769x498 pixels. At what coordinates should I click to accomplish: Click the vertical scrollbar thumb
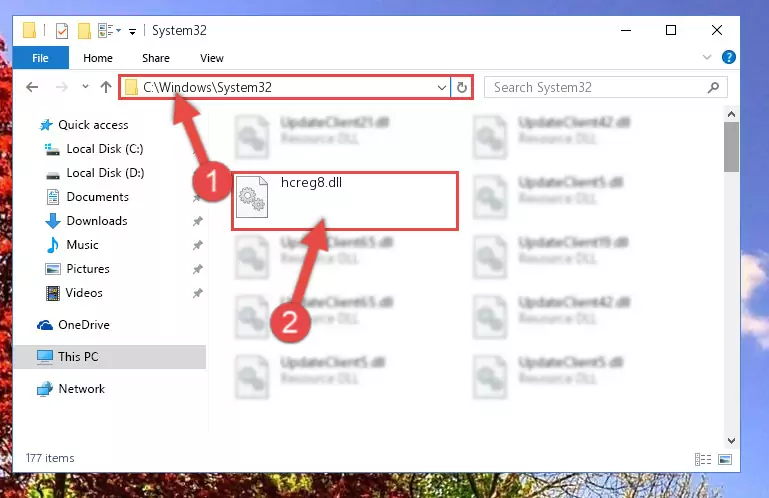click(731, 147)
